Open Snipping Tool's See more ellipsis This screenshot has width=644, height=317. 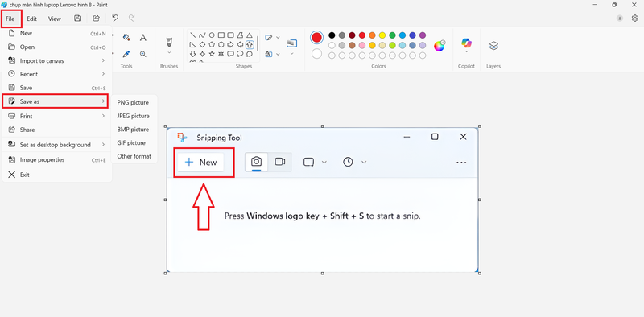point(461,163)
